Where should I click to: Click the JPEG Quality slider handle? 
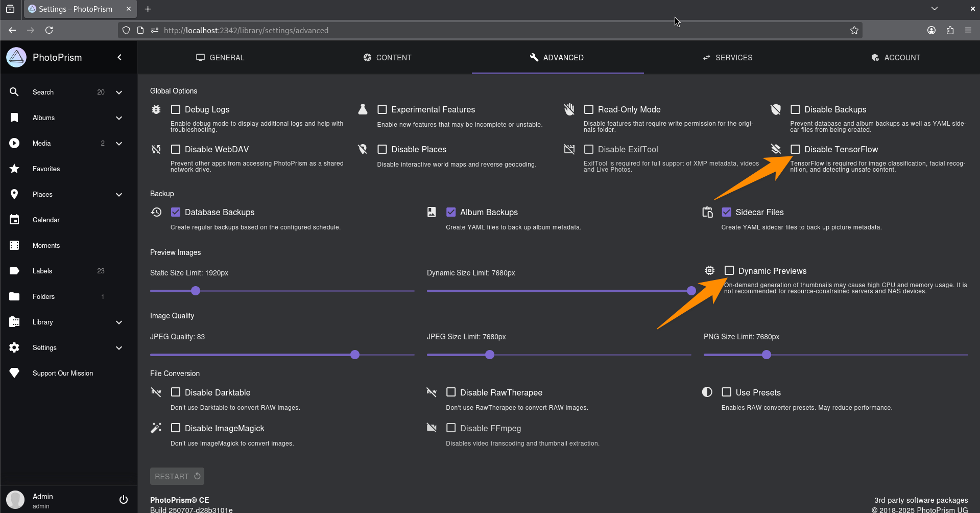[x=355, y=355]
